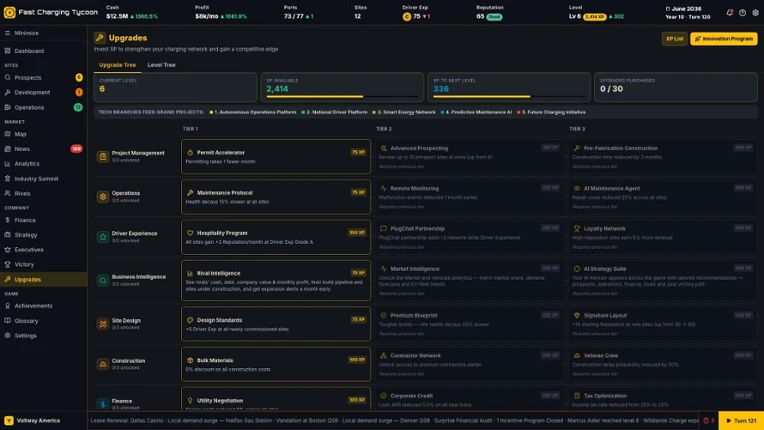Click the Design Standards icon

190,320
